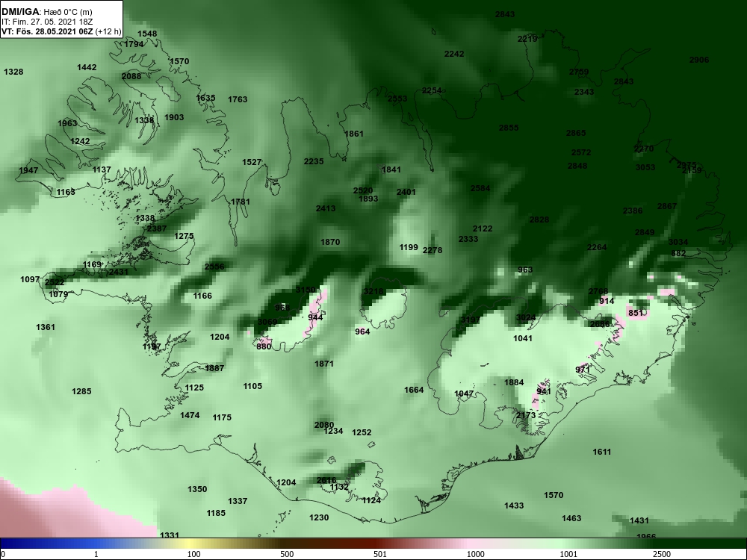The width and height of the screenshot is (747, 560).
Task: Click the map value 880
Action: coord(264,346)
